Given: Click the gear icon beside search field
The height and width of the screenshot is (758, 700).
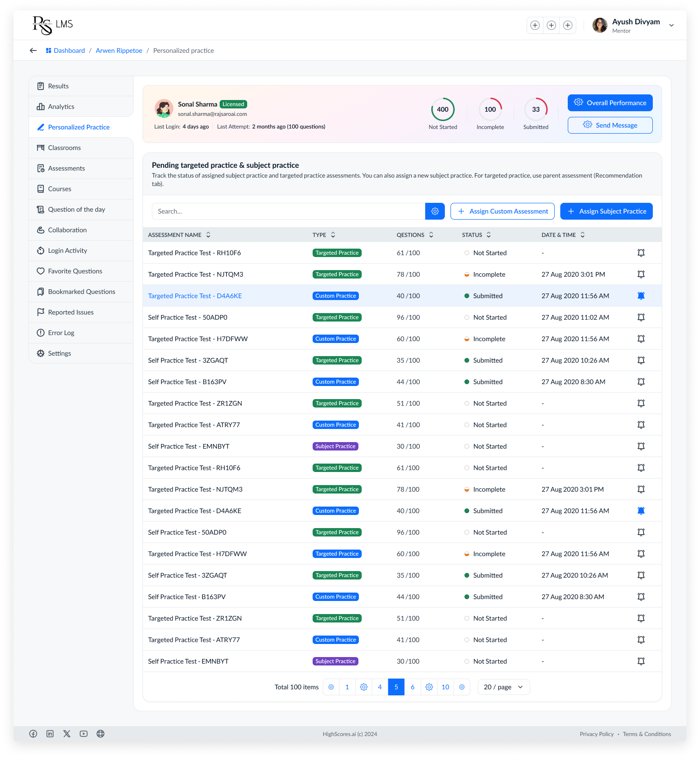Looking at the screenshot, I should coord(435,211).
